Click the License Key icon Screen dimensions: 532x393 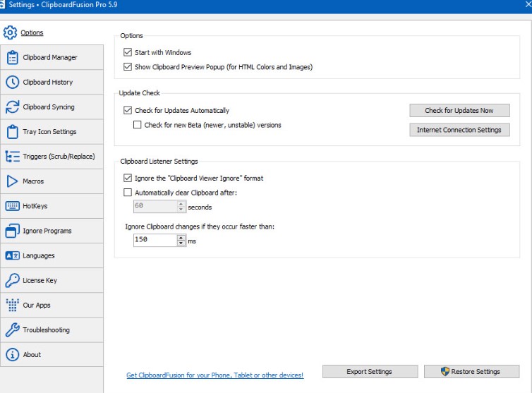(12, 280)
